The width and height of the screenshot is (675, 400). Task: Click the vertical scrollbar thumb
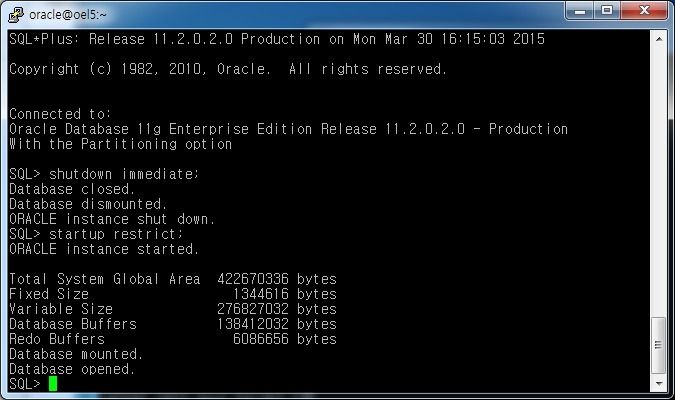pyautogui.click(x=659, y=345)
